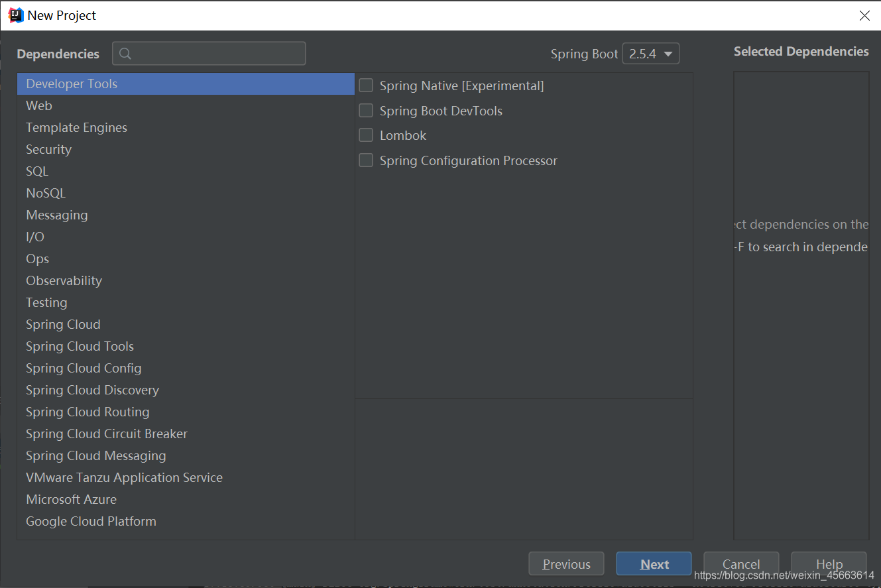Viewport: 881px width, 588px height.
Task: Click the Previous button
Action: (566, 564)
